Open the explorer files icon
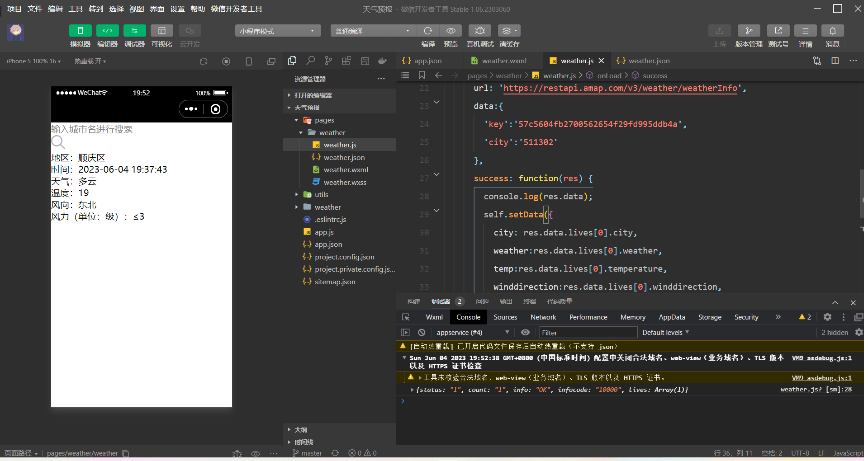The width and height of the screenshot is (868, 461). coord(292,61)
